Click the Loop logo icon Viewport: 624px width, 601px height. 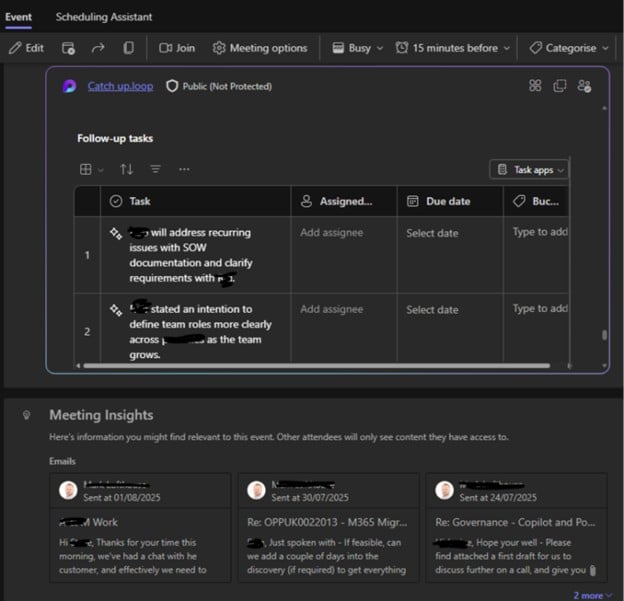pyautogui.click(x=69, y=86)
